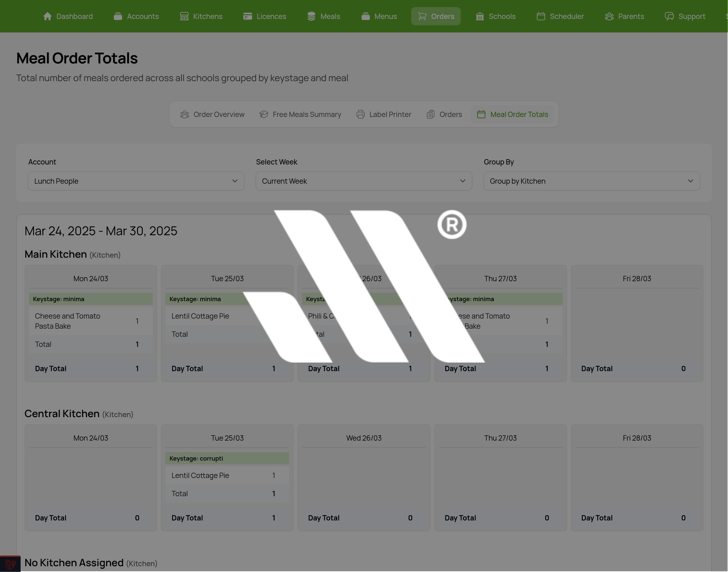Click the Lunch People dropdown chevron

(235, 181)
